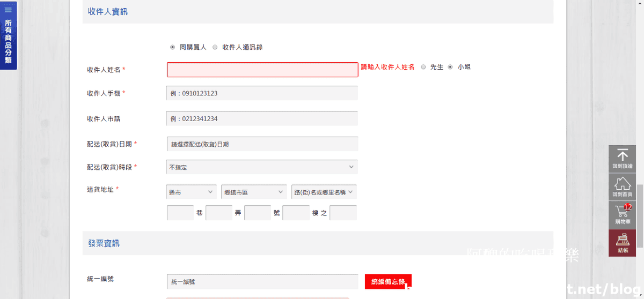Click the 收件人市話 input field

(x=262, y=119)
